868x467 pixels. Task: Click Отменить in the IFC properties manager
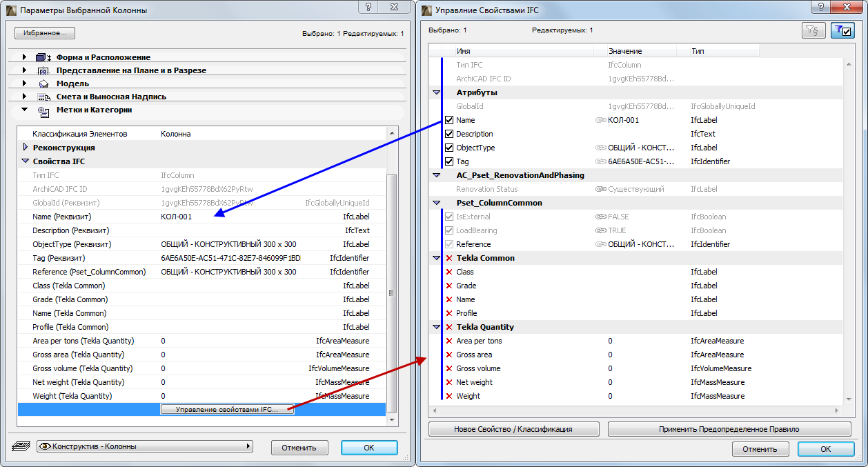(x=760, y=449)
